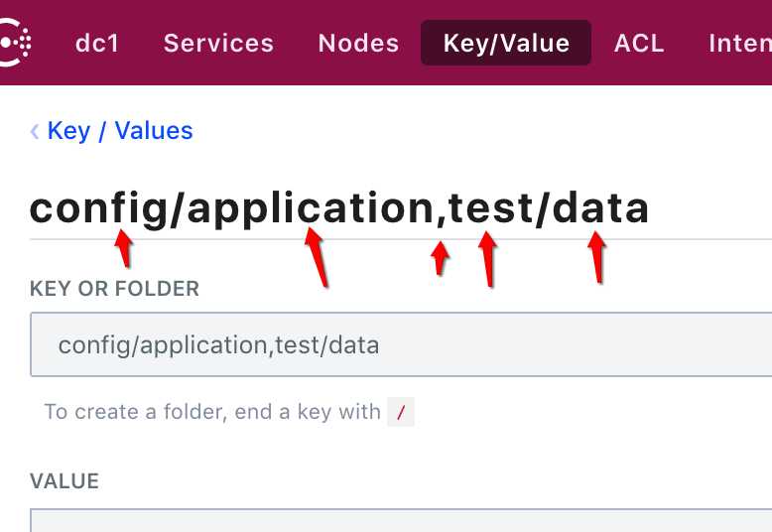Viewport: 772px width, 532px height.
Task: Open the Nodes tab
Action: tap(358, 43)
